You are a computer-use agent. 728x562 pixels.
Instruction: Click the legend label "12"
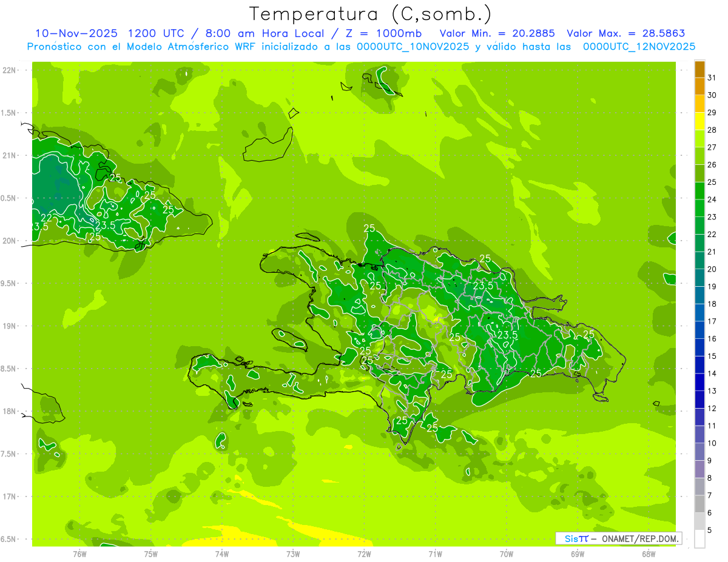[712, 408]
